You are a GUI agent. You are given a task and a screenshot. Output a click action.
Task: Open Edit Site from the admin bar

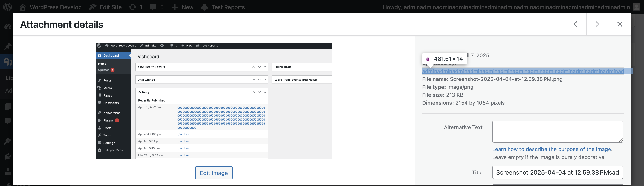(x=105, y=7)
